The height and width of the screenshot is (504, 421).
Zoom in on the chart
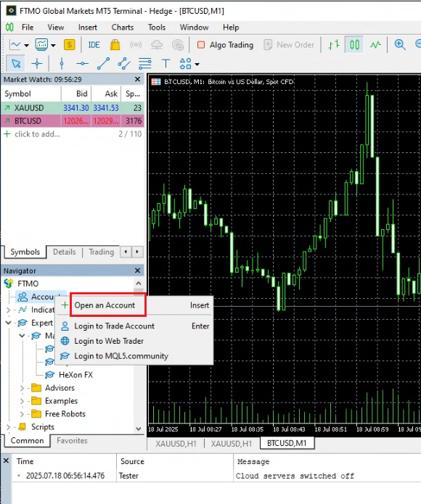(400, 45)
